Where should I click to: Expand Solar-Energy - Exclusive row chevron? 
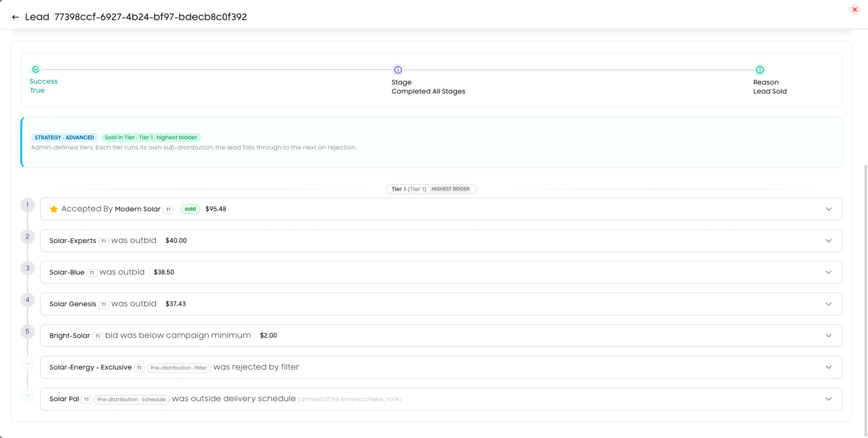pyautogui.click(x=828, y=368)
